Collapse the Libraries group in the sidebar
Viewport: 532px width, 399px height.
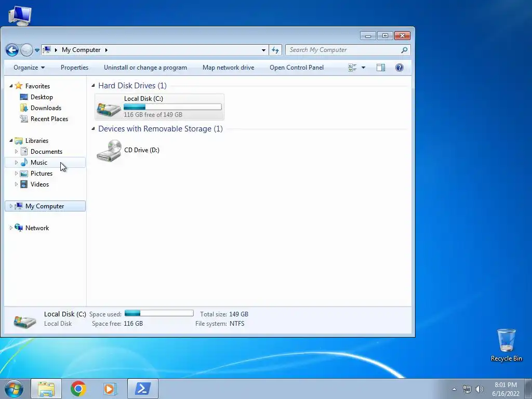11,140
